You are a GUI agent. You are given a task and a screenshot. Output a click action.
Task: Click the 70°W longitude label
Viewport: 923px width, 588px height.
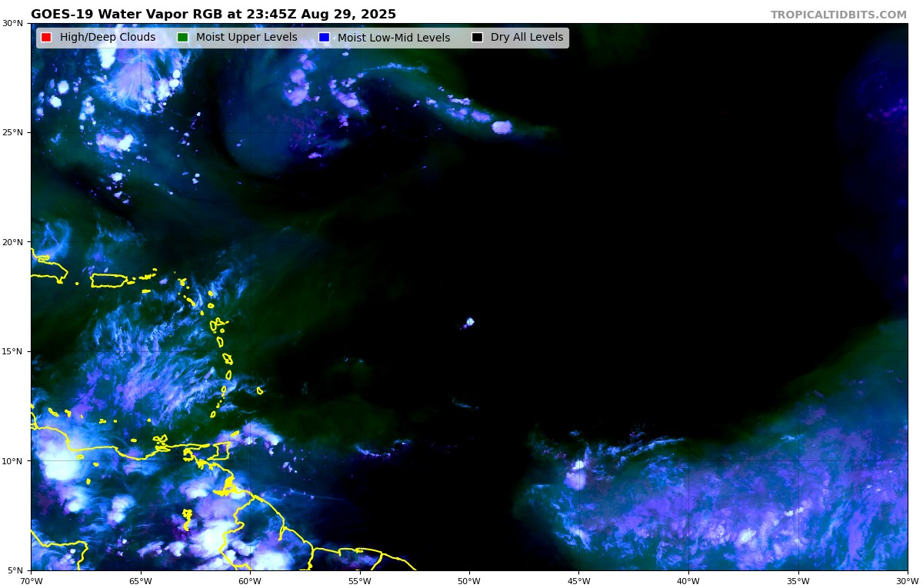31,581
